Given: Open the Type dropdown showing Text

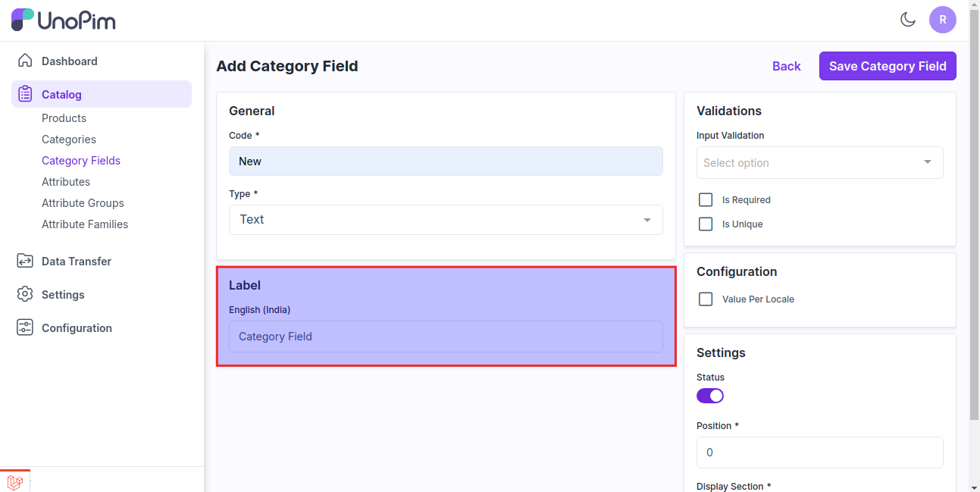Looking at the screenshot, I should pos(445,220).
